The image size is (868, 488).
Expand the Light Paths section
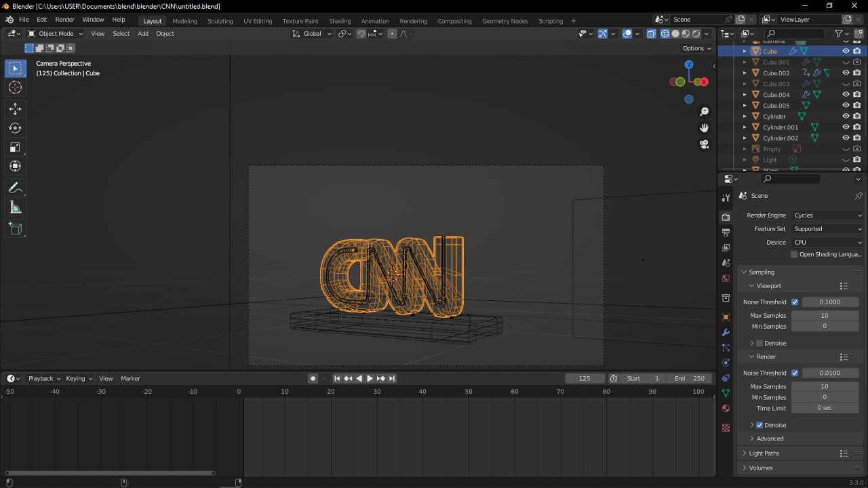click(x=766, y=453)
